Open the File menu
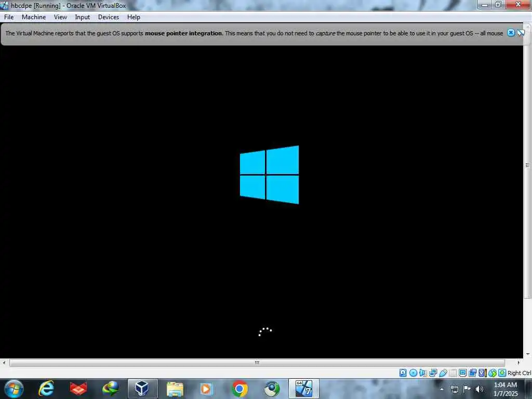532x399 pixels. [9, 17]
